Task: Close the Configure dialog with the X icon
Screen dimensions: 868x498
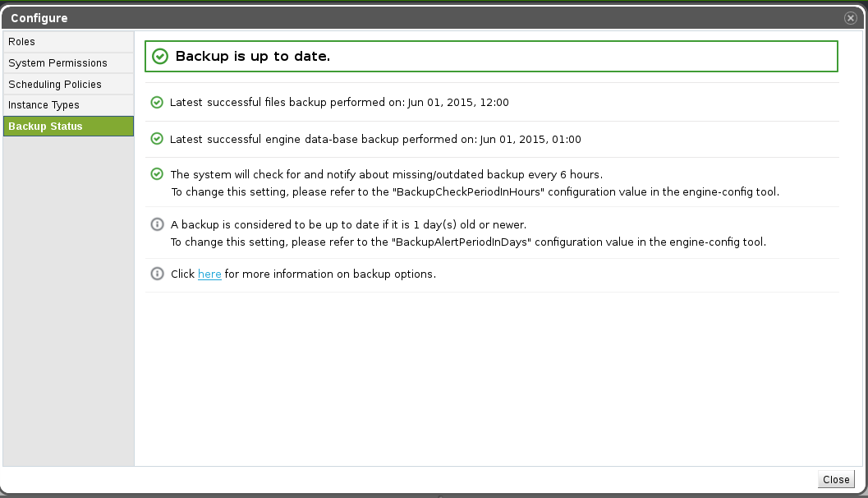Action: (851, 18)
